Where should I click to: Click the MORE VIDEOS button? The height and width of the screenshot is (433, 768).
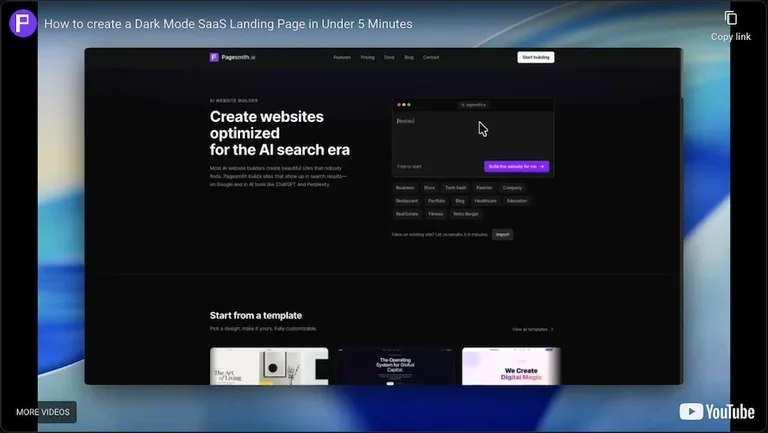pyautogui.click(x=43, y=412)
